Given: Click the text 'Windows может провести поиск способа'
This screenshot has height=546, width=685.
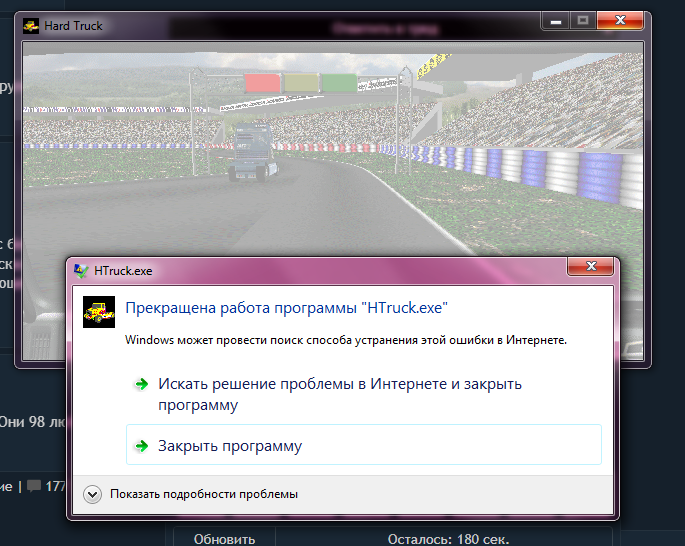Looking at the screenshot, I should [238, 340].
